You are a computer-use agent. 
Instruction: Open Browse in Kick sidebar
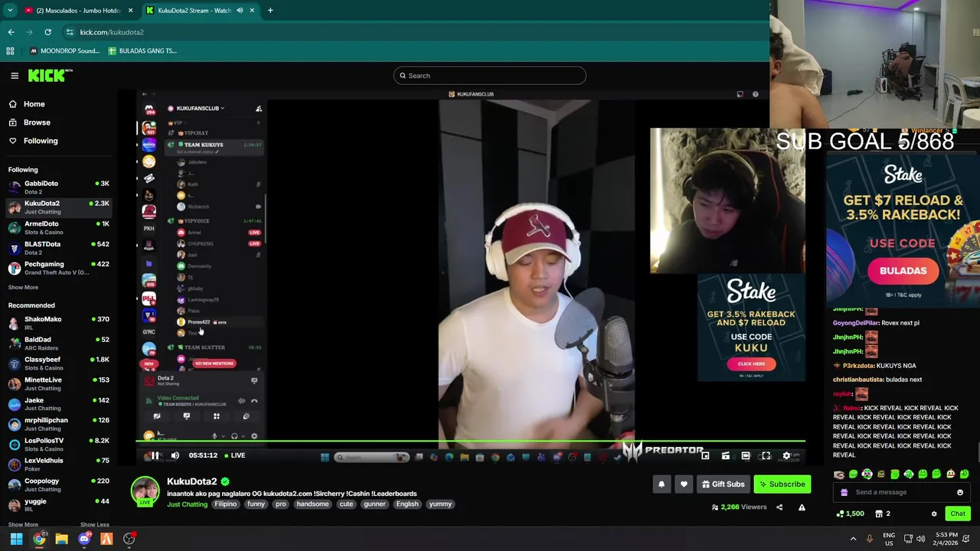(37, 122)
